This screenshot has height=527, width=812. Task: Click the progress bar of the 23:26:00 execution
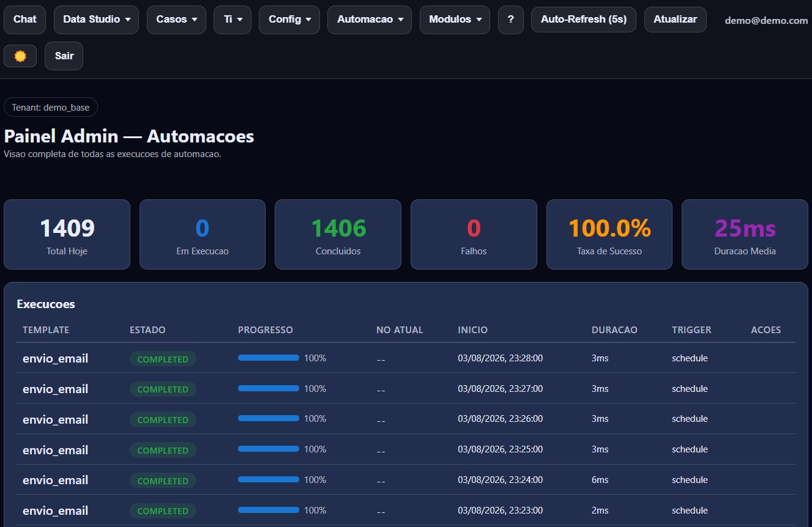click(x=269, y=419)
